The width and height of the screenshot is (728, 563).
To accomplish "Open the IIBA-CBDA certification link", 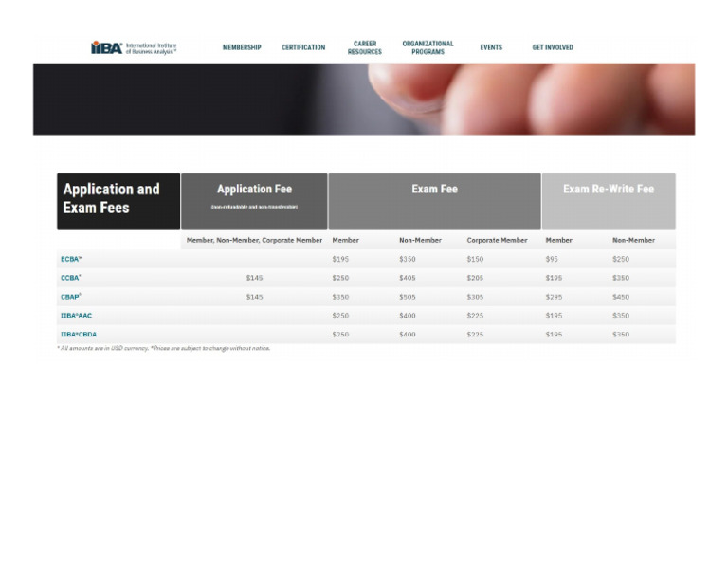I will [x=79, y=335].
